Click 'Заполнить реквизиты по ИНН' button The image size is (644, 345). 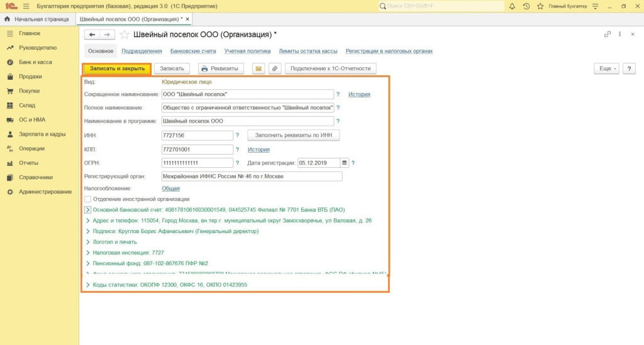(294, 135)
